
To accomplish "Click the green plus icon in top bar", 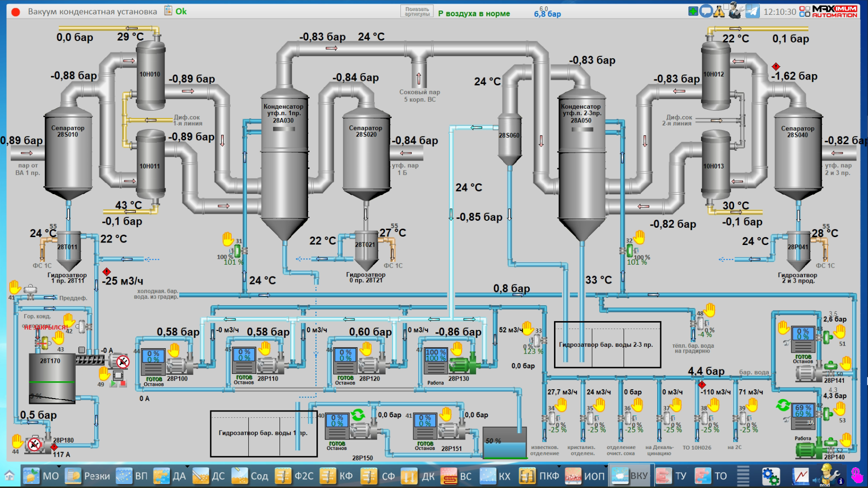I will pos(693,11).
